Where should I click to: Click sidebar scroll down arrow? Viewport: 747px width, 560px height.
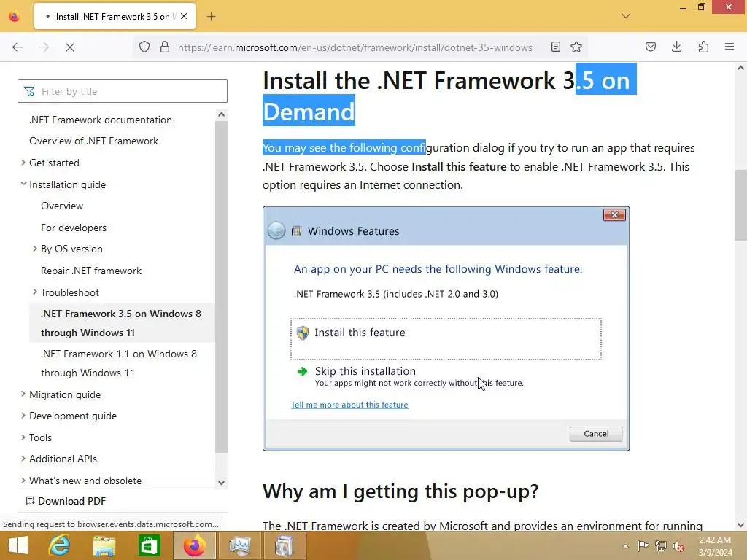pos(221,483)
